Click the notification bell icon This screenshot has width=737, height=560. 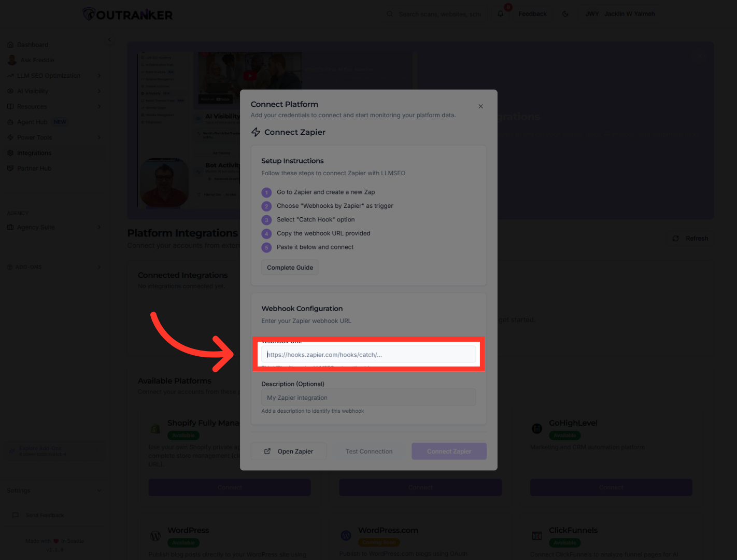coord(501,14)
